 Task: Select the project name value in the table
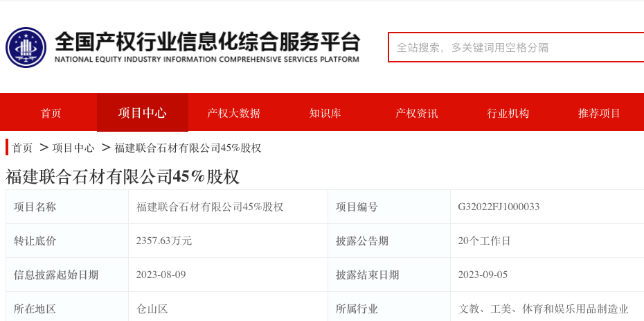point(210,207)
